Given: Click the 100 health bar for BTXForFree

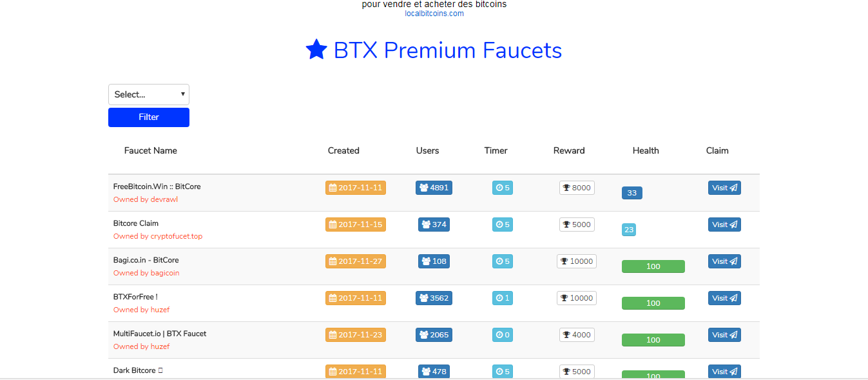Looking at the screenshot, I should pyautogui.click(x=653, y=303).
